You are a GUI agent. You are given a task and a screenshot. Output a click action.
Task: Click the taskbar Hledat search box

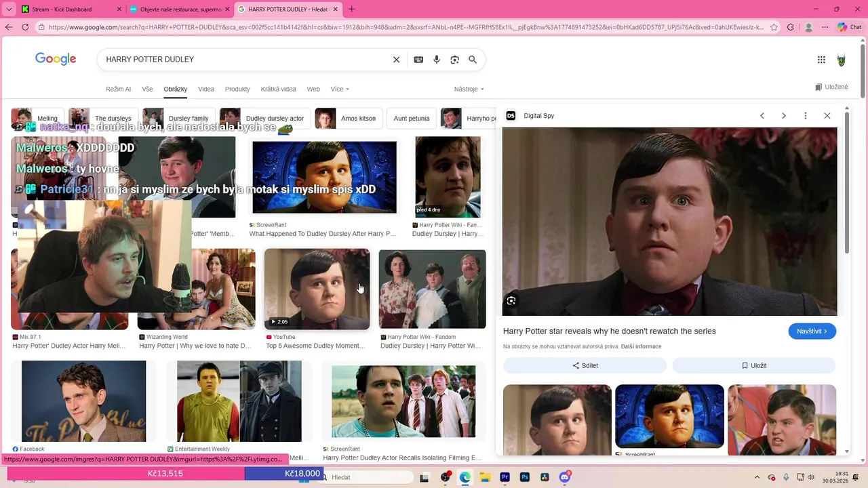366,477
